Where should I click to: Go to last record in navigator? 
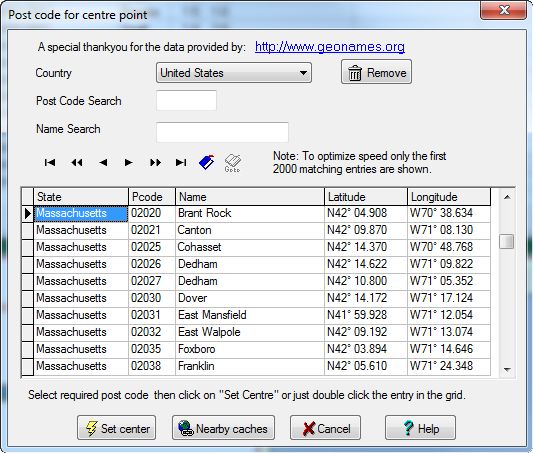181,163
